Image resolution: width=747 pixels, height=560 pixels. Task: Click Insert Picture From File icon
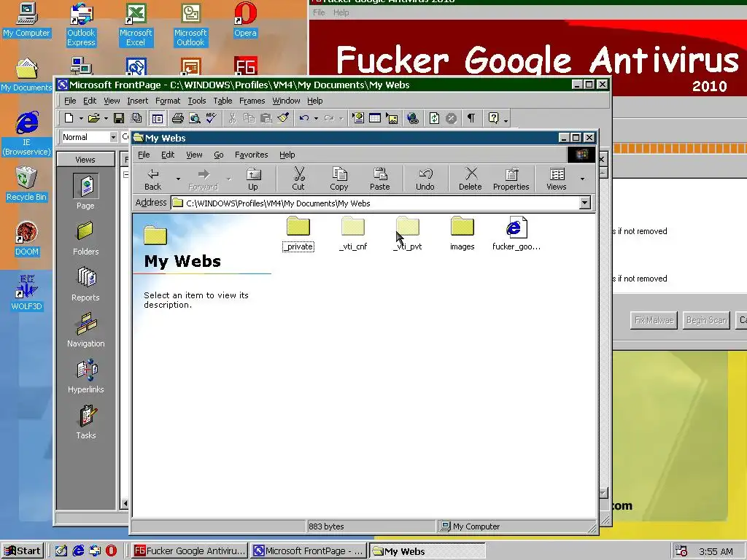point(392,117)
